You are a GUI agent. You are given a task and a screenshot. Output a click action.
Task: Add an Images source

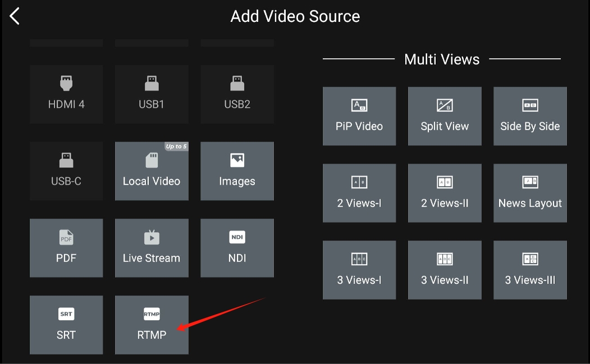(x=236, y=171)
